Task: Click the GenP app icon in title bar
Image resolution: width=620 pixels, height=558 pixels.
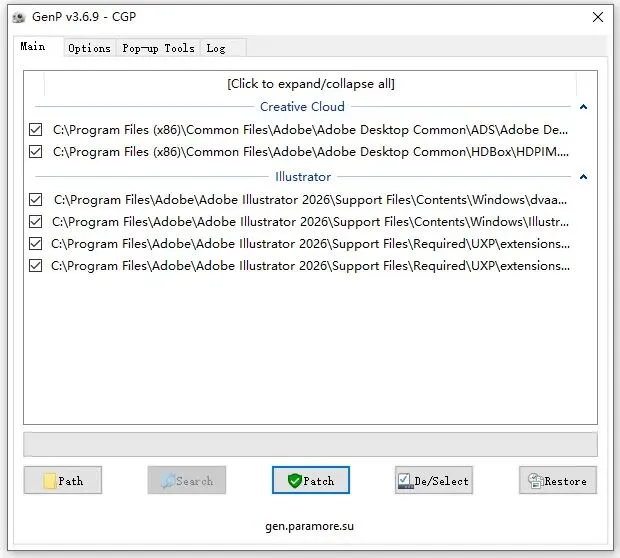Action: pyautogui.click(x=19, y=17)
